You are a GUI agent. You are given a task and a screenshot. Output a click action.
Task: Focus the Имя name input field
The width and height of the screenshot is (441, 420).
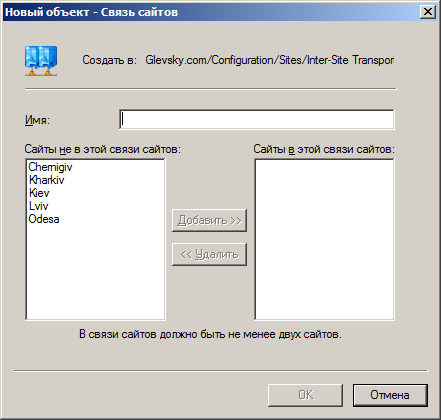[x=257, y=119]
